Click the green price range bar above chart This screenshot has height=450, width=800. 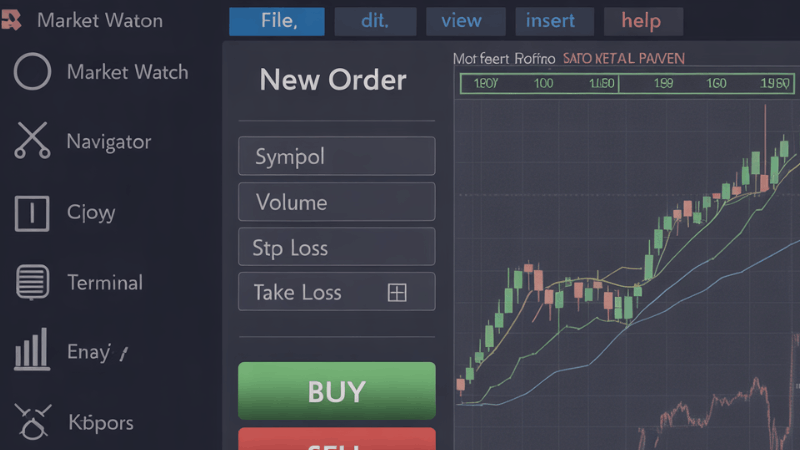(x=627, y=83)
